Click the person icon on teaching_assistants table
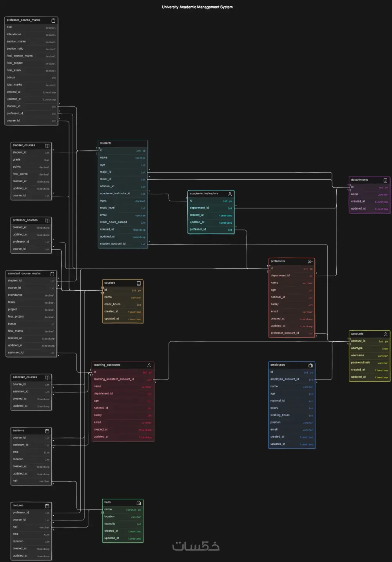This screenshot has height=562, width=392. [149, 365]
